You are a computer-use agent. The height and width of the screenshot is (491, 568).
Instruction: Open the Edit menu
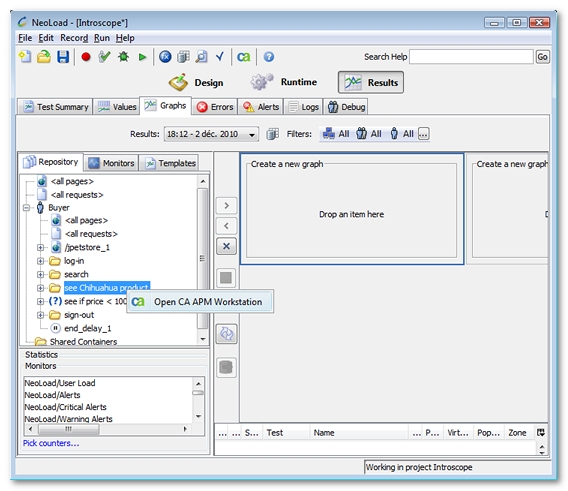pyautogui.click(x=46, y=38)
